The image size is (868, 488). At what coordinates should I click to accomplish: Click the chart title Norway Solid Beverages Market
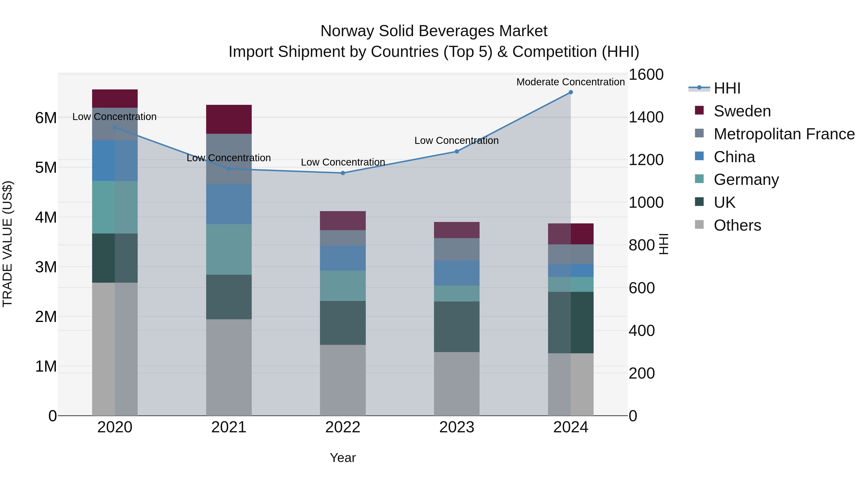[434, 31]
